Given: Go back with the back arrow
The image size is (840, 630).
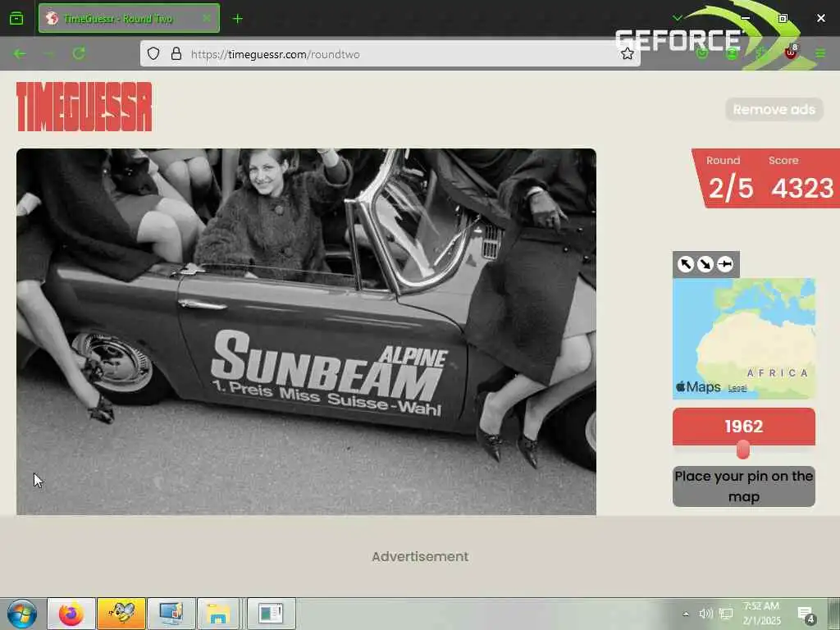Looking at the screenshot, I should [20, 53].
